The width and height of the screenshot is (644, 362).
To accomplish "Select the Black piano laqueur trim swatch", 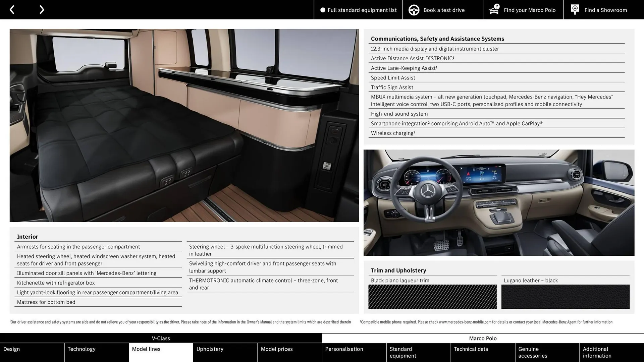I will [x=432, y=296].
